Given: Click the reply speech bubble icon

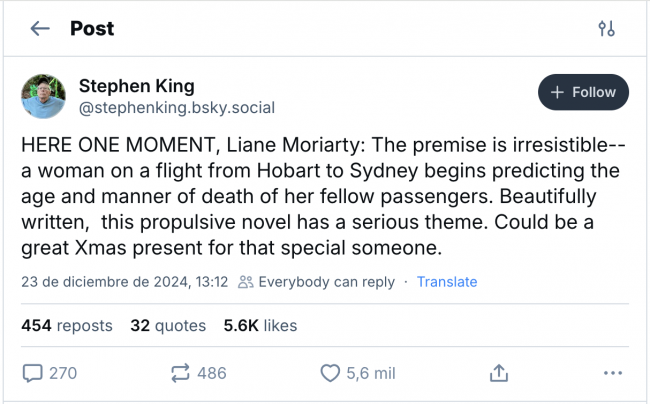Looking at the screenshot, I should [33, 373].
